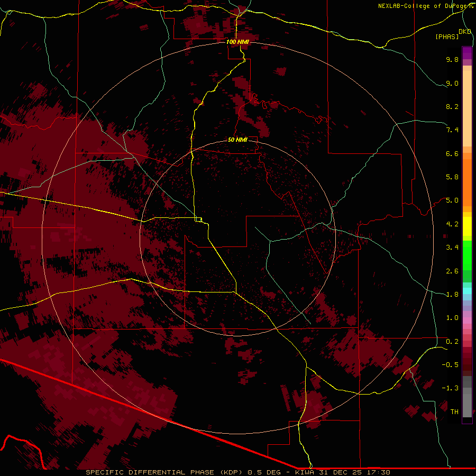The image size is (476, 476).
Task: Click the 3.4 scale label
Action: coord(452,248)
